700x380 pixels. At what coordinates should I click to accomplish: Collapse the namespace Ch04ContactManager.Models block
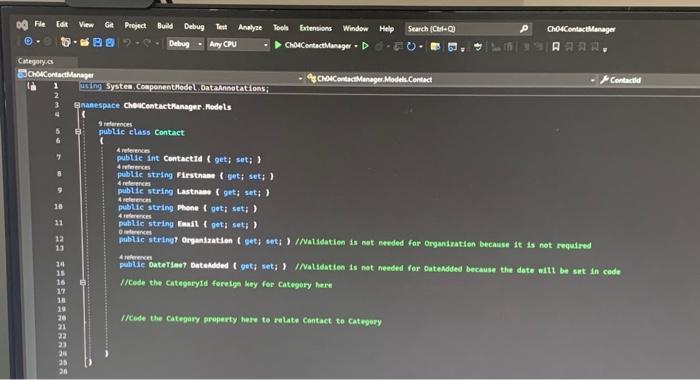coord(77,105)
